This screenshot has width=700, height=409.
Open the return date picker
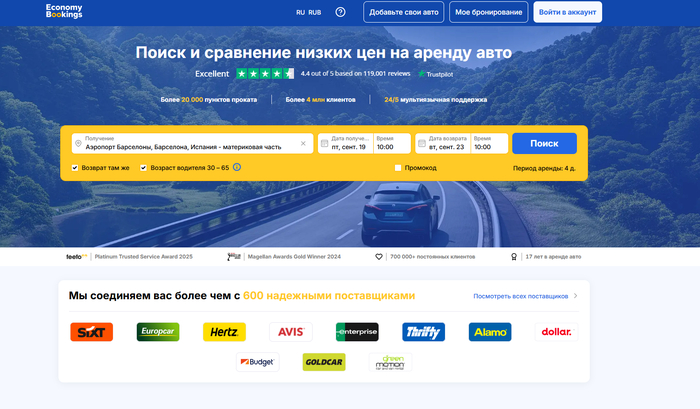(x=441, y=143)
